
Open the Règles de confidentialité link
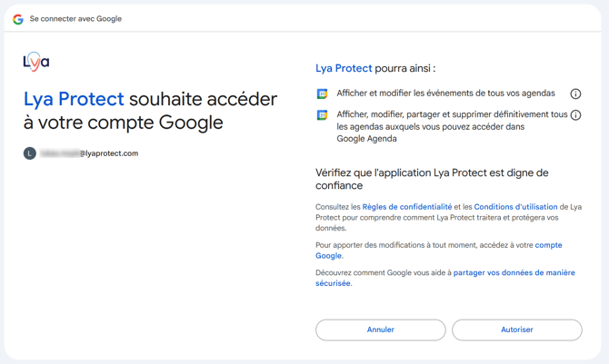click(406, 207)
